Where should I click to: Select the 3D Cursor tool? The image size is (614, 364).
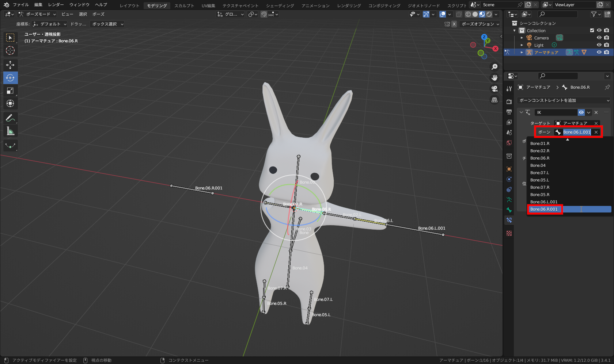[10, 50]
